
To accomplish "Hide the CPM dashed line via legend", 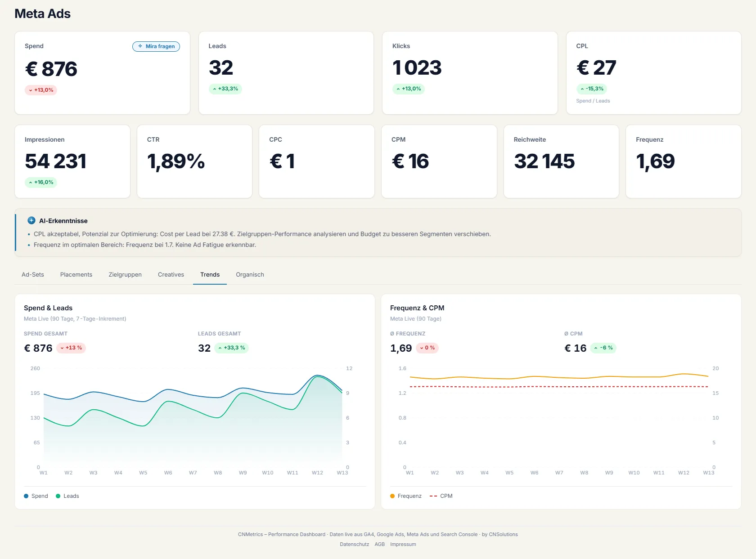I will [441, 496].
